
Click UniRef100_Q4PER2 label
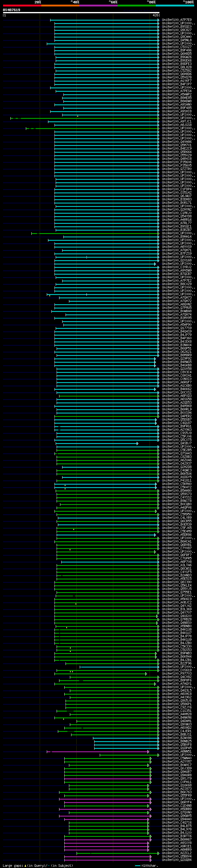point(177,416)
